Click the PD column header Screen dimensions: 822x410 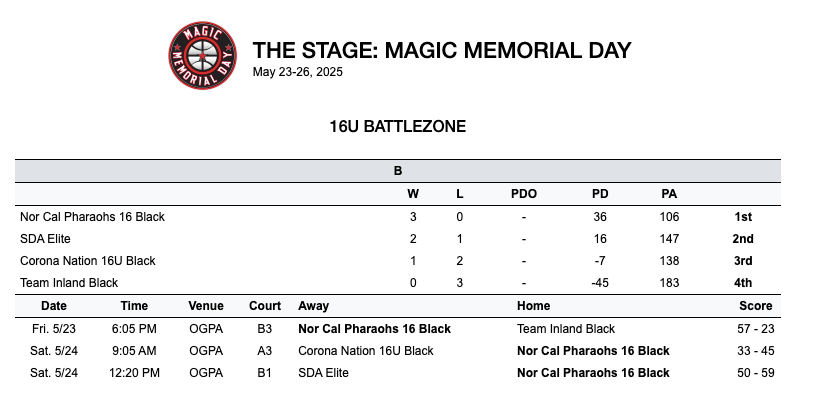(600, 194)
